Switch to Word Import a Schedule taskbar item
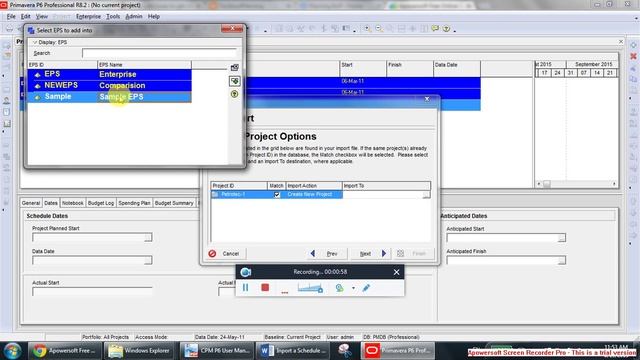640x360 pixels. [293, 351]
